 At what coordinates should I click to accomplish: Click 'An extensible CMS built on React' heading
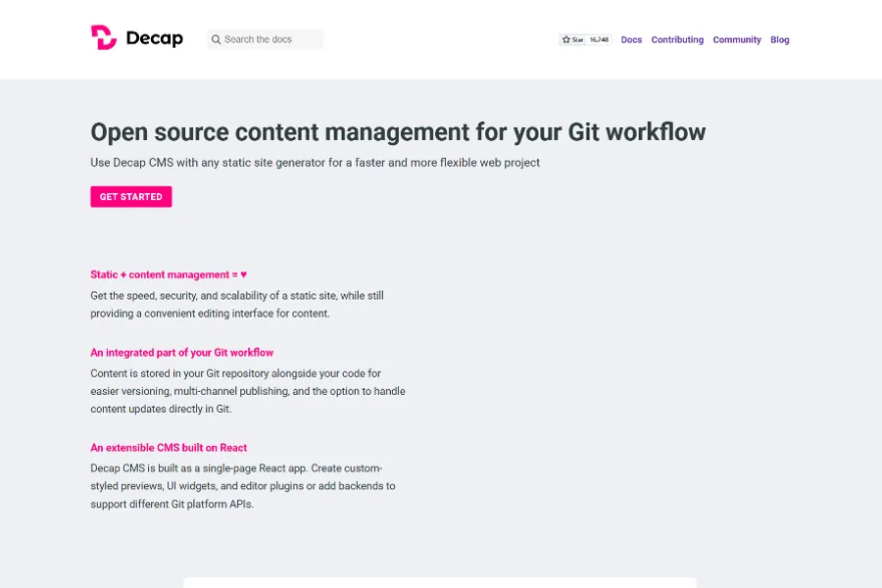(169, 448)
